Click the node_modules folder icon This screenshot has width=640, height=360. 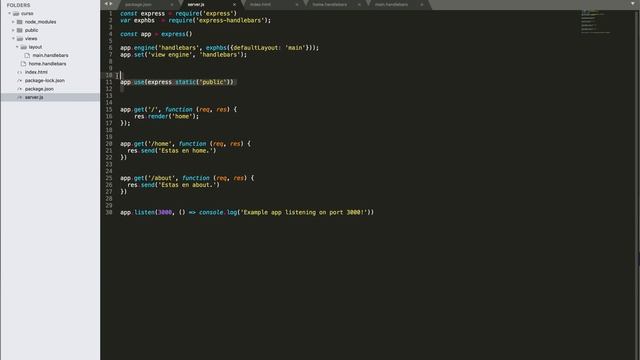(x=20, y=22)
